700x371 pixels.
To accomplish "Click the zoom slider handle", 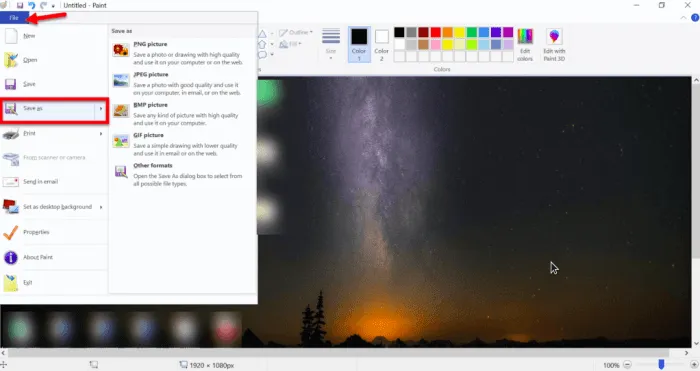I will click(661, 365).
